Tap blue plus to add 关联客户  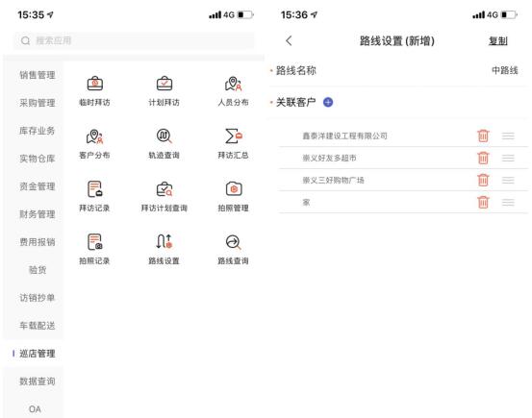(328, 102)
